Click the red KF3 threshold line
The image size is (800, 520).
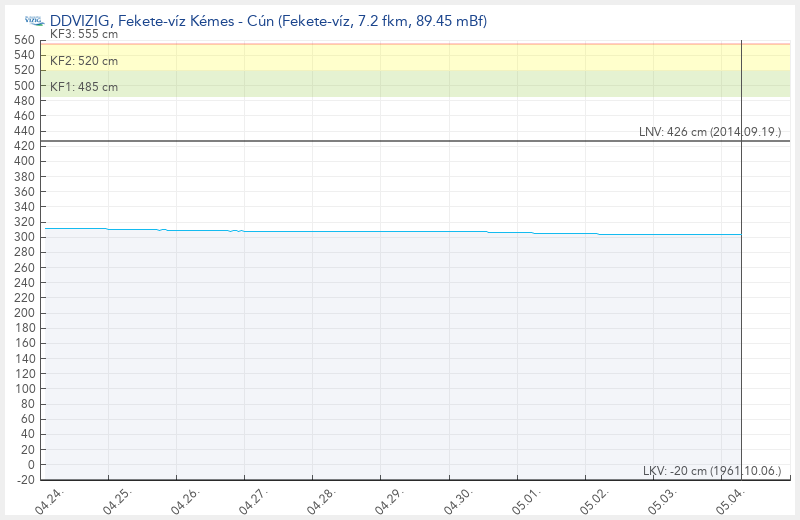[x=415, y=44]
